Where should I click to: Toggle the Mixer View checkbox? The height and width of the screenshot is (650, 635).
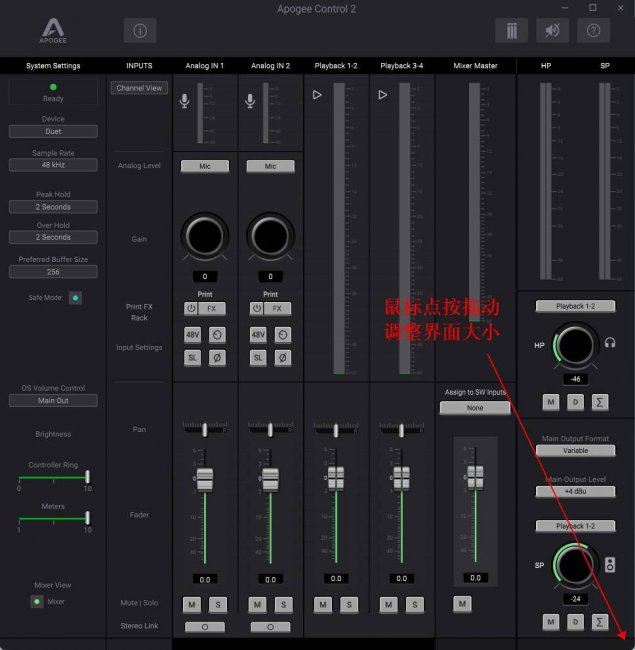pyautogui.click(x=37, y=601)
